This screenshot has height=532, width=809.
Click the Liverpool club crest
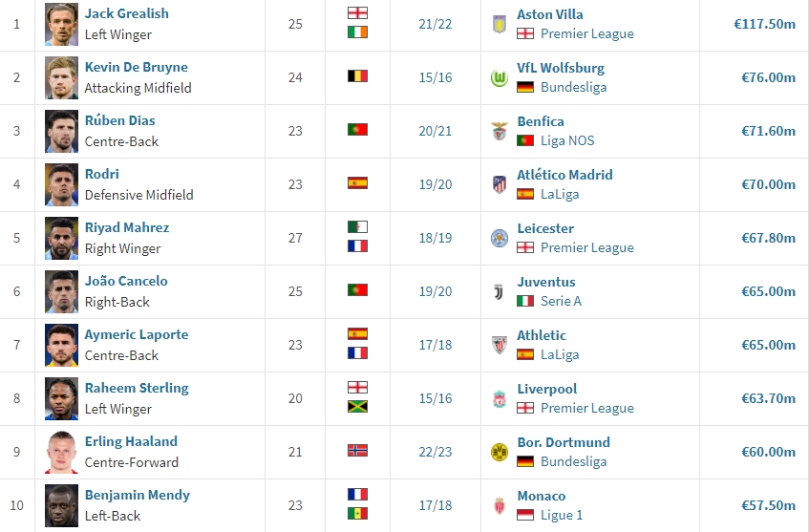499,399
